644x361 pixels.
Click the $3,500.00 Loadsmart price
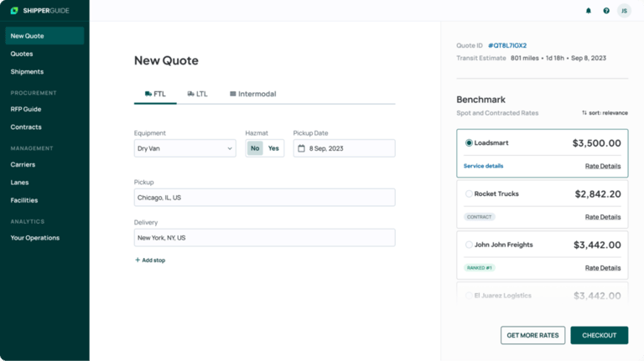pos(597,143)
